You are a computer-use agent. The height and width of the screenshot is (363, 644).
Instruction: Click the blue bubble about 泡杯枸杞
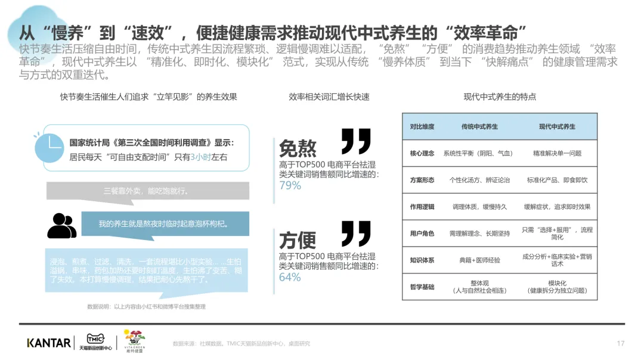165,224
